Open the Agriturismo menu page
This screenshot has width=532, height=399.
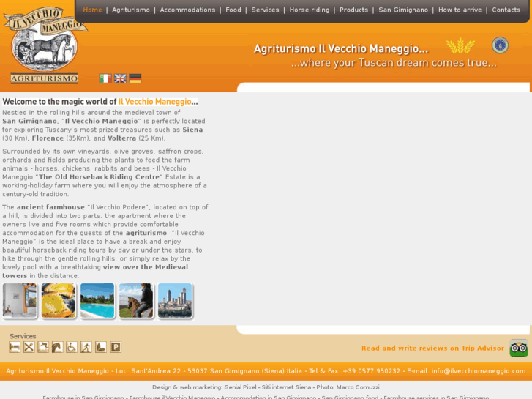click(x=131, y=10)
